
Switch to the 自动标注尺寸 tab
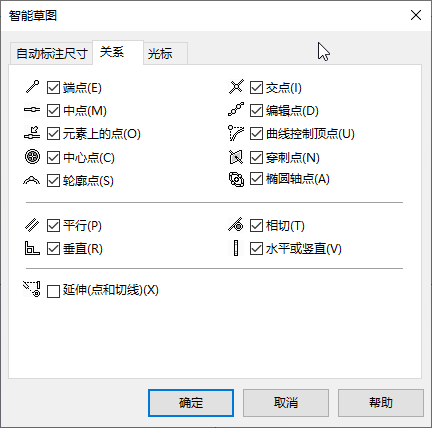(51, 53)
